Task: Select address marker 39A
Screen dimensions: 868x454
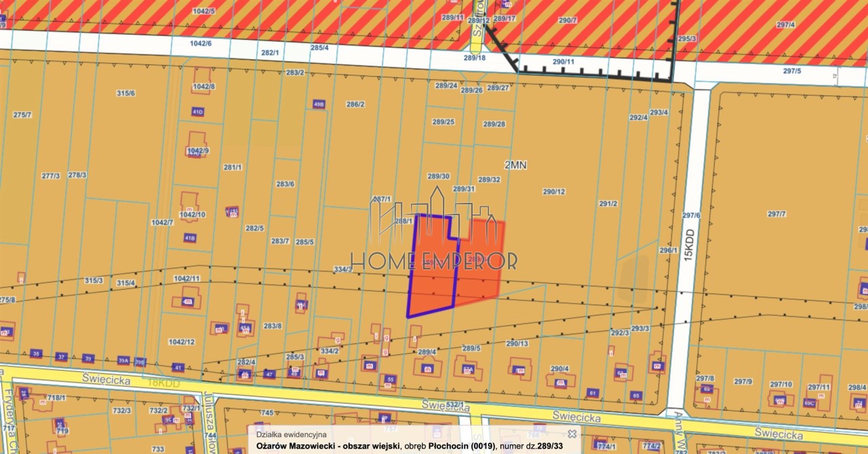Action: pos(123,360)
